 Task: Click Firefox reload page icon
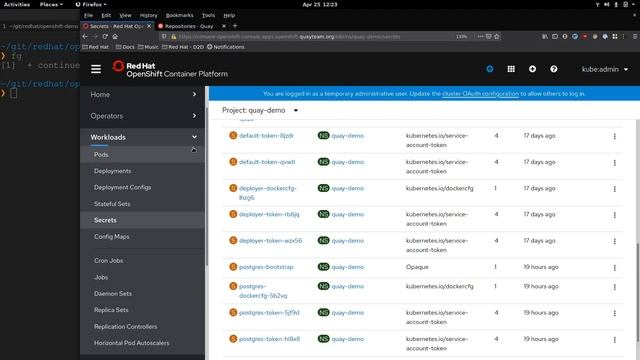[x=105, y=36]
